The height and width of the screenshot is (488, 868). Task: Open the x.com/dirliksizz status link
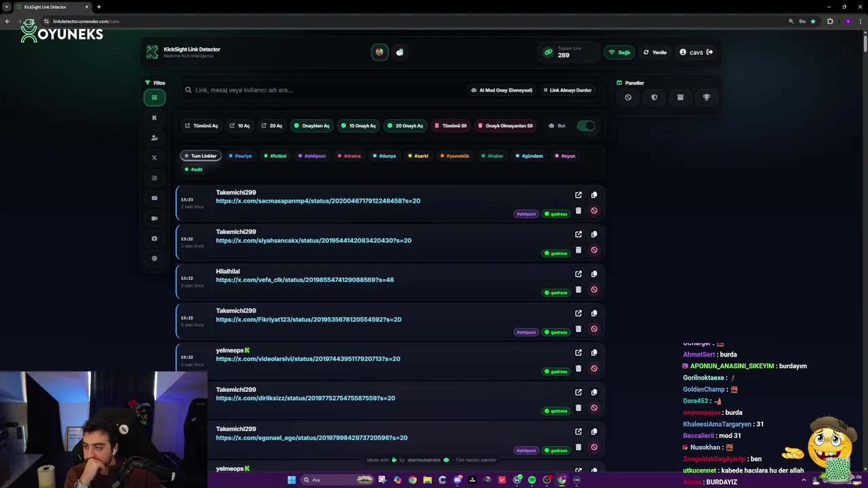coord(305,399)
